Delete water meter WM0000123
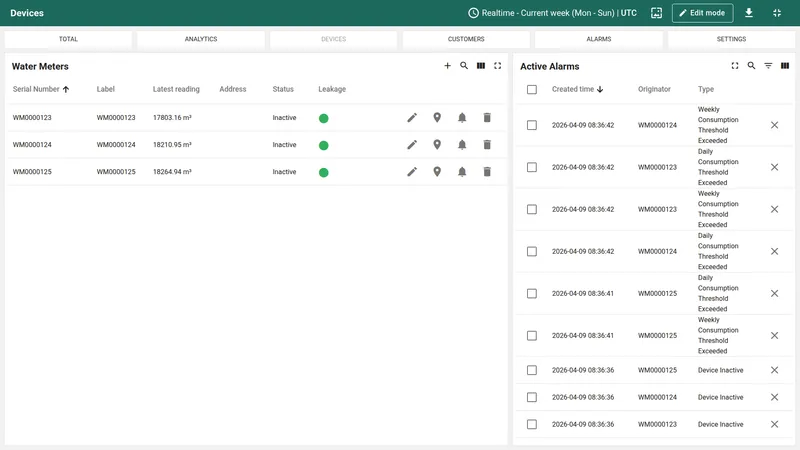Viewport: 800px width, 450px height. point(487,118)
